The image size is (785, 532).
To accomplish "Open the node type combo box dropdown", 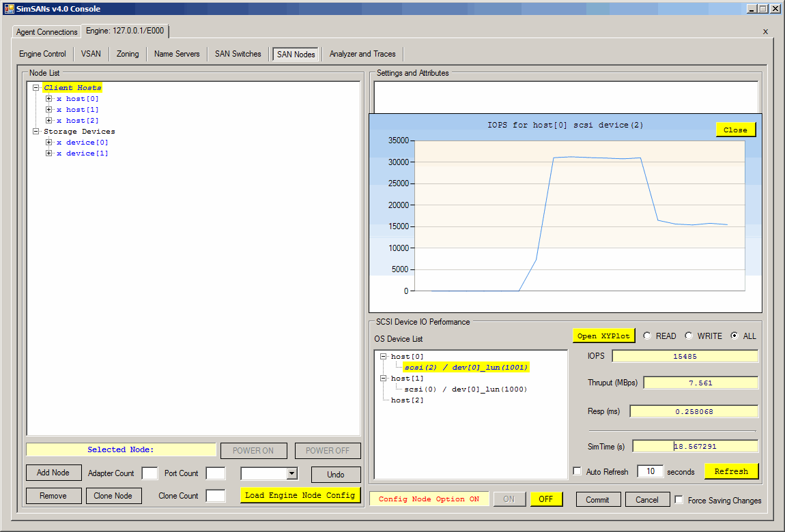I will click(x=292, y=473).
